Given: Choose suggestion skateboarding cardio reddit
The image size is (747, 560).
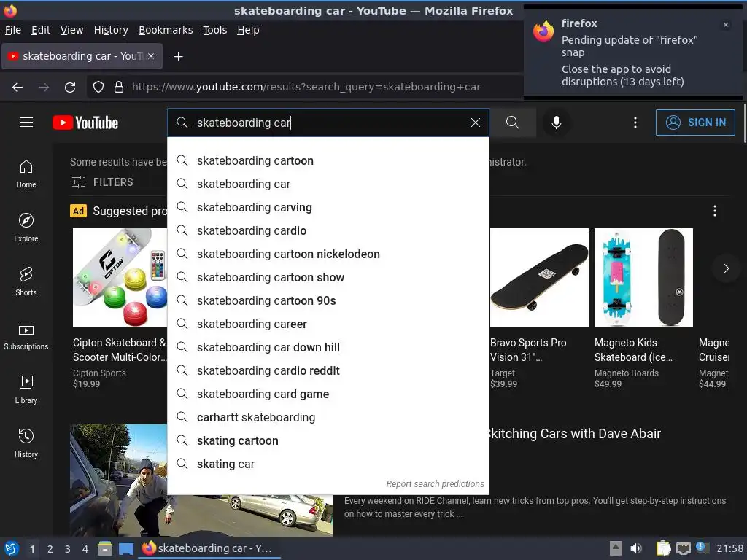Looking at the screenshot, I should click(328, 370).
